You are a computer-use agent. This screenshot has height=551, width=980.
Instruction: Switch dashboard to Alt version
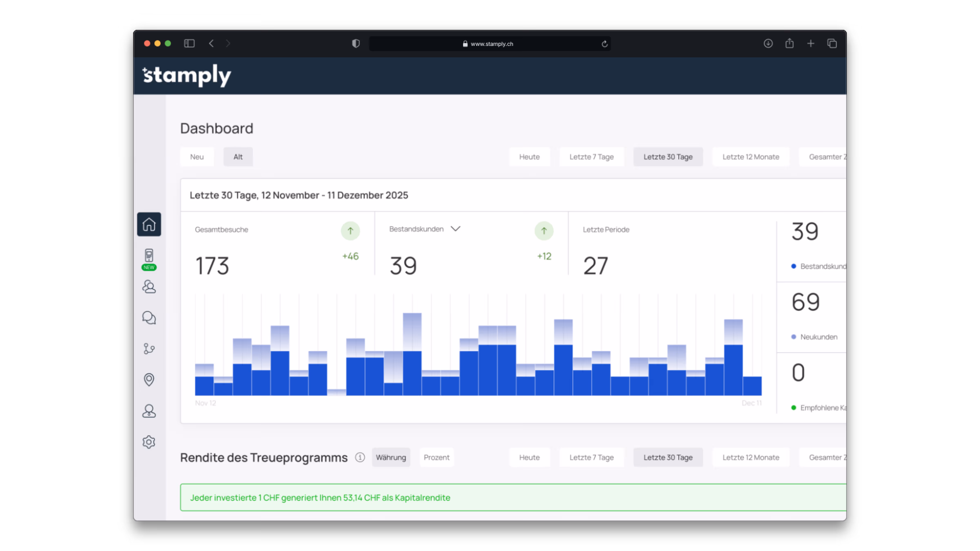[238, 157]
